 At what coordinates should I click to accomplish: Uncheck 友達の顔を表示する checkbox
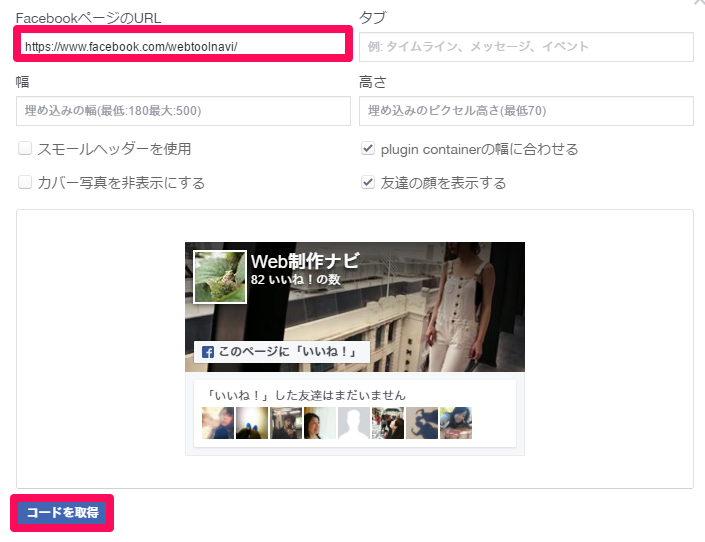coord(368,182)
